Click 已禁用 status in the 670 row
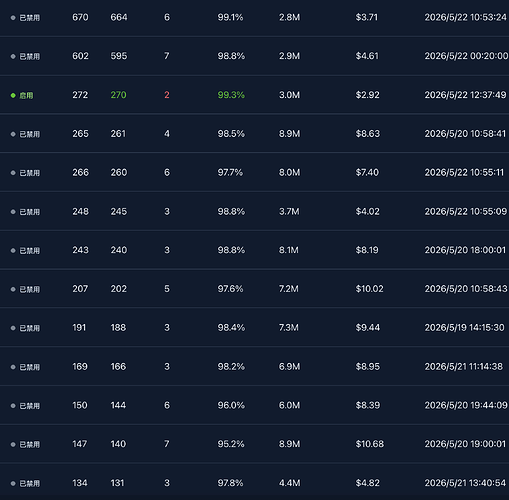 coord(25,18)
